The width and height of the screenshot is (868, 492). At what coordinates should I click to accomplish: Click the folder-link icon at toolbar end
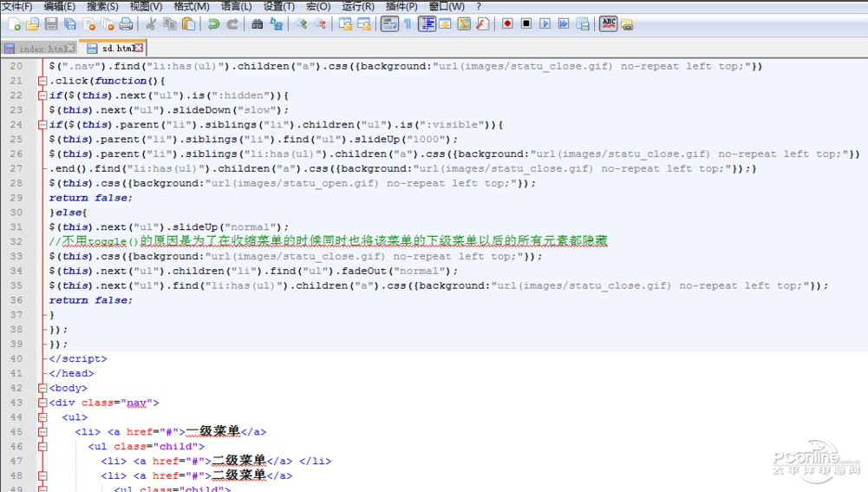pos(627,23)
